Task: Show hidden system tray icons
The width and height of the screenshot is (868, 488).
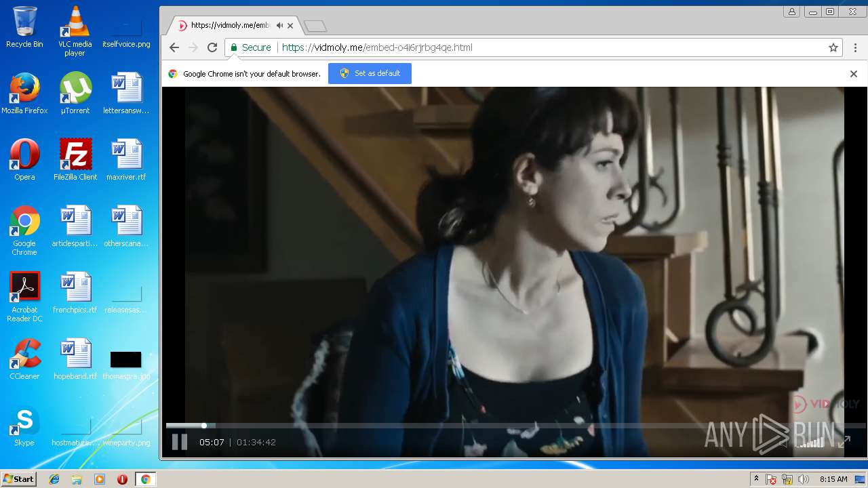Action: (x=756, y=479)
